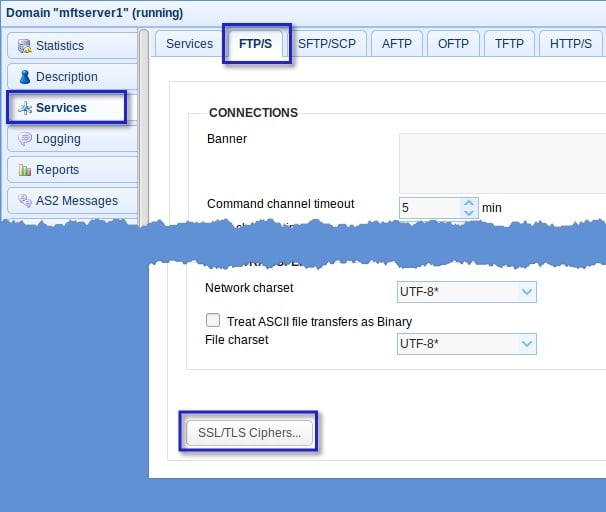Click the Logging speech bubble icon
This screenshot has width=606, height=512.
pyautogui.click(x=24, y=139)
